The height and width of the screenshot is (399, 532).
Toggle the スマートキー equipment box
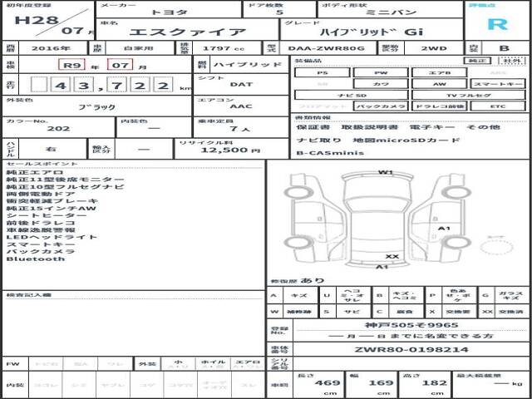pyautogui.click(x=498, y=84)
